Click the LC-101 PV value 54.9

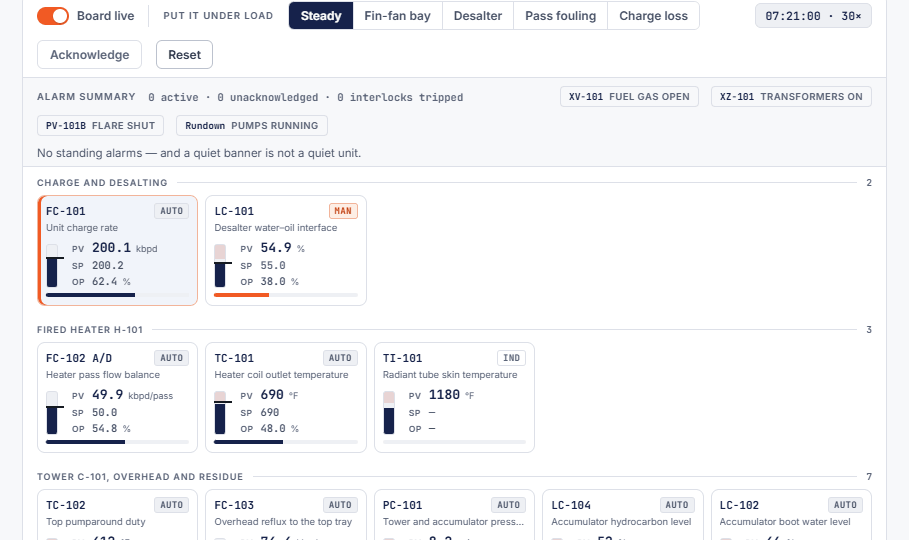[x=276, y=248]
